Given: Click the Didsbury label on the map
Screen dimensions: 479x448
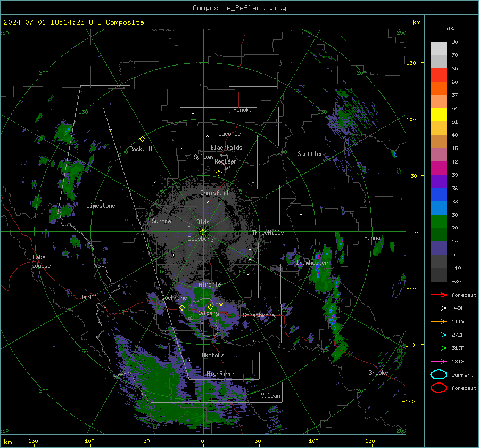Looking at the screenshot, I should [201, 239].
